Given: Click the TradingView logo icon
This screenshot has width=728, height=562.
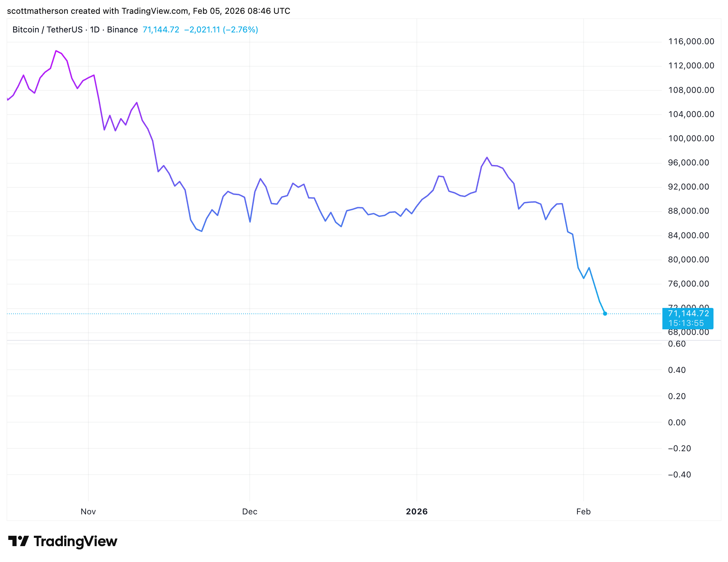Looking at the screenshot, I should click(x=18, y=541).
